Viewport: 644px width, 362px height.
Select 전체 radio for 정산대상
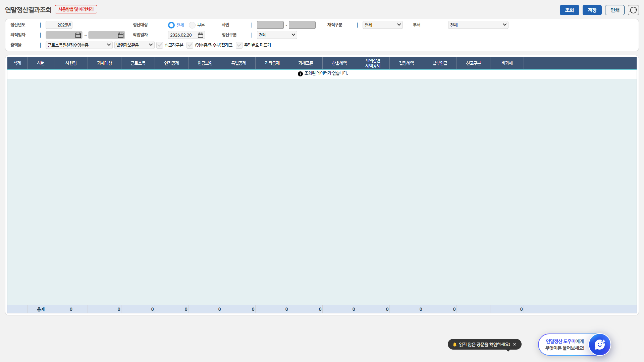pos(171,25)
